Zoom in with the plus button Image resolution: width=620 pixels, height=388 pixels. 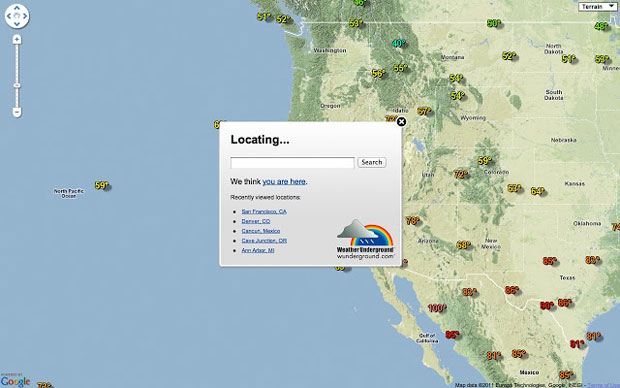coord(17,39)
